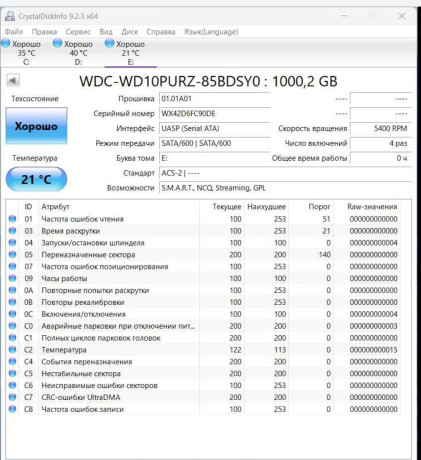Open the Язык(Language) menu

(x=211, y=32)
